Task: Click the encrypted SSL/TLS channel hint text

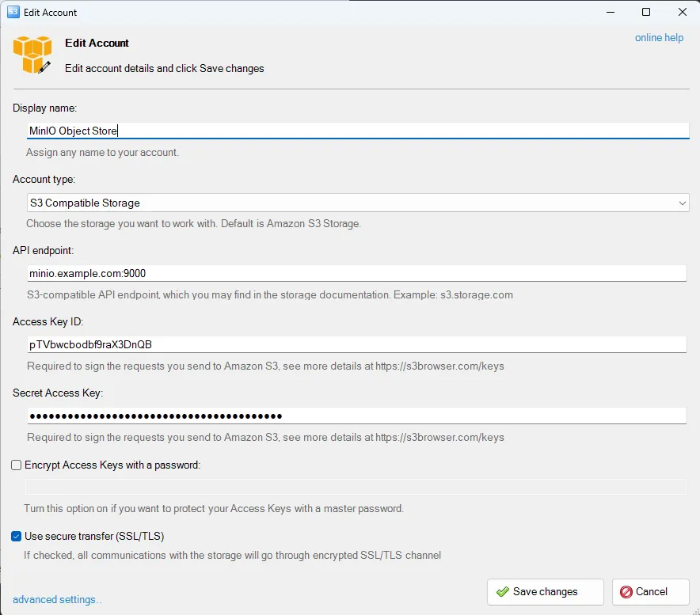Action: 232,555
